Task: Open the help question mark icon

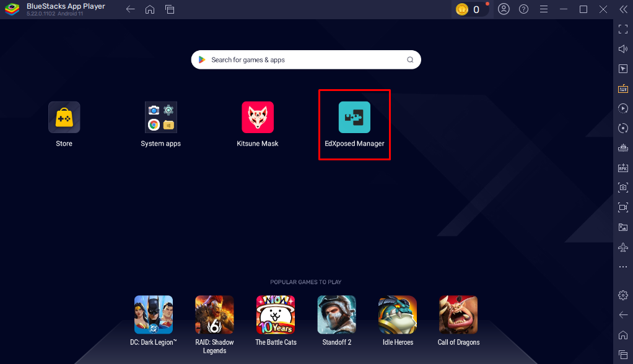Action: (x=523, y=9)
